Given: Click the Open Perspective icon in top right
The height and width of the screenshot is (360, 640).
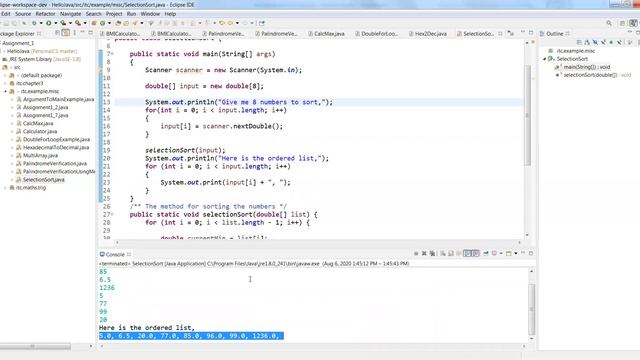Looking at the screenshot, I should (x=622, y=23).
